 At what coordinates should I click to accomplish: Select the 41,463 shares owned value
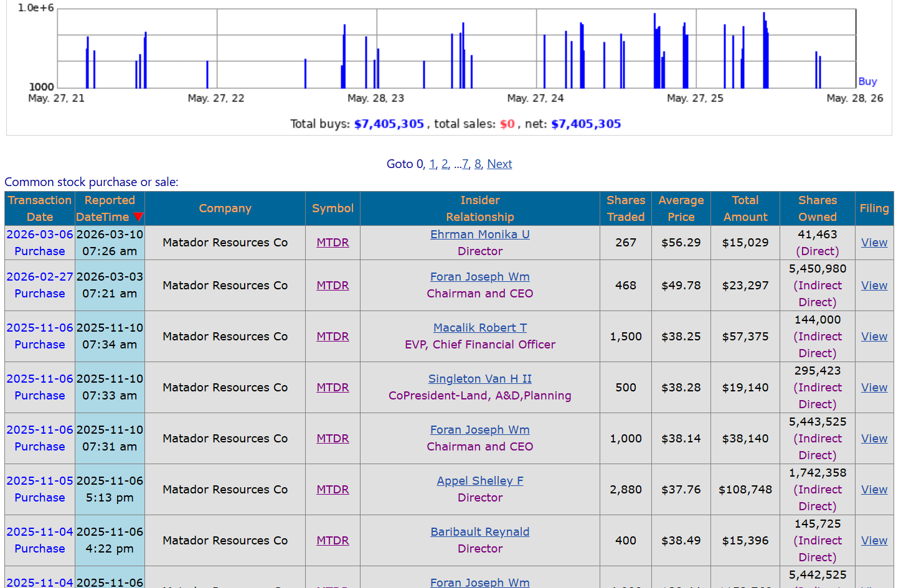pos(818,234)
